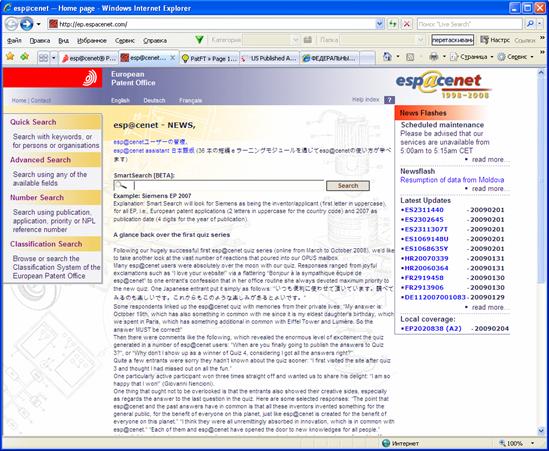
Task: Expand the address bar URL history dropdown
Action: [380, 24]
